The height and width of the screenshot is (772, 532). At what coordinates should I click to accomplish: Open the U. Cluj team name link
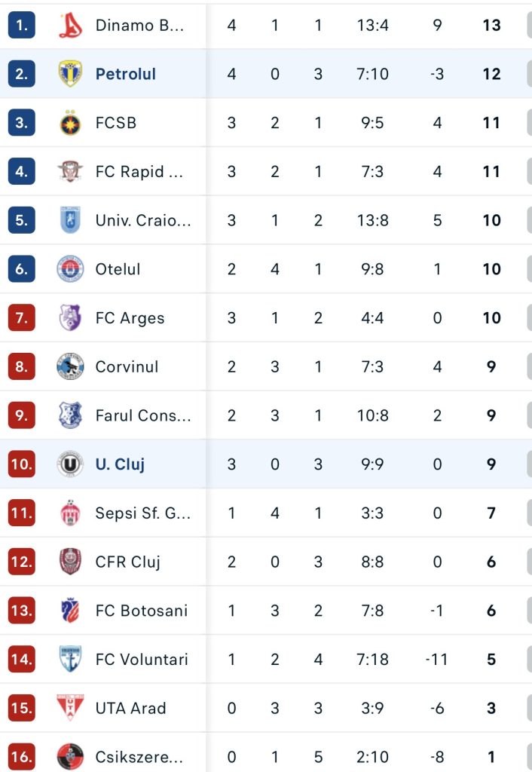[120, 464]
